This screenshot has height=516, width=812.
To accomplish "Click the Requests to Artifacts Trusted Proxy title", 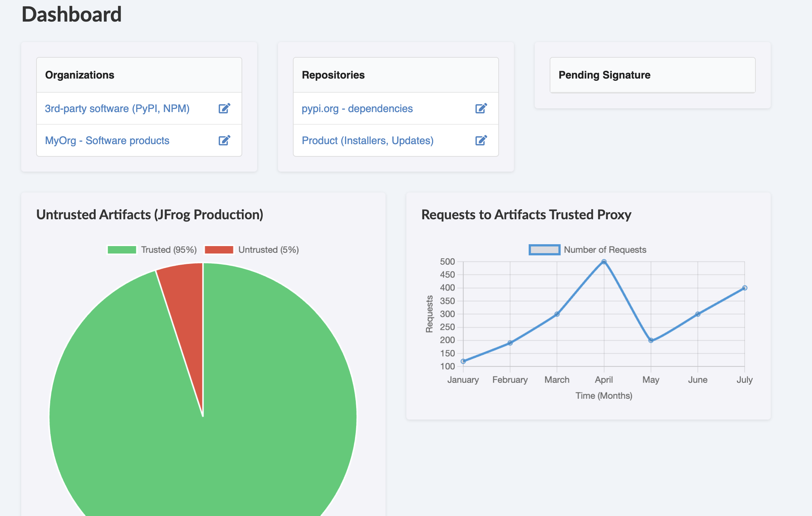I will pos(526,215).
